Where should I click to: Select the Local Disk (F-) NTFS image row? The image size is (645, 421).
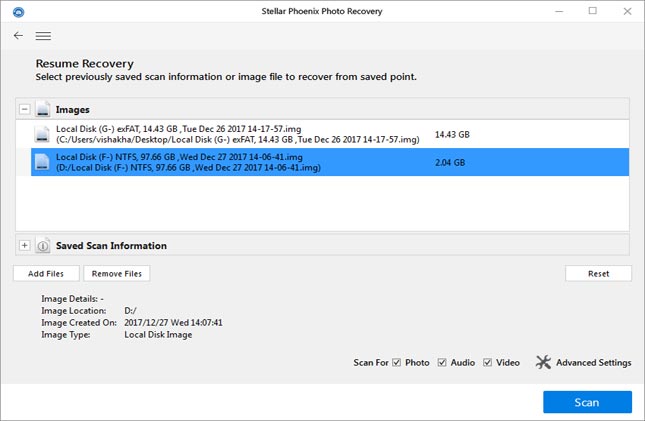(330, 162)
